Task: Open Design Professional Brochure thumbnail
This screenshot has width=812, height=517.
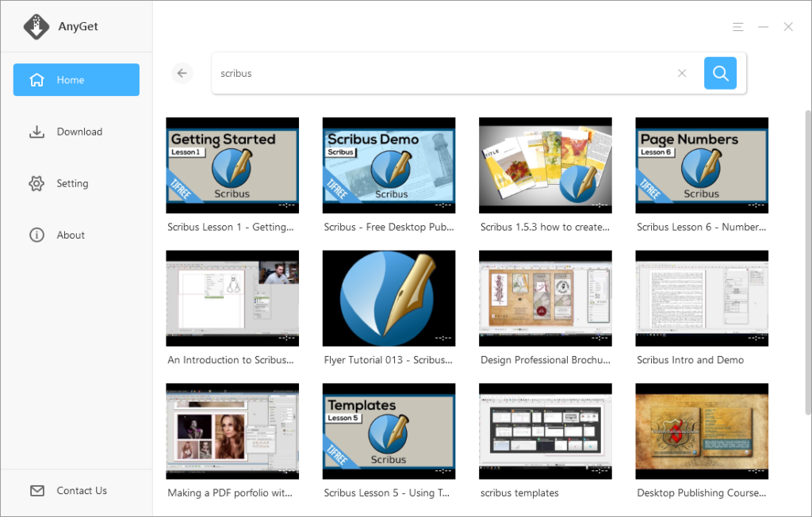Action: tap(546, 298)
